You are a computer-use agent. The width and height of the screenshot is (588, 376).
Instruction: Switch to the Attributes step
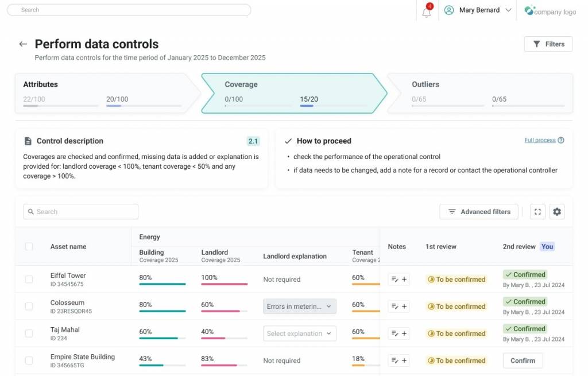tap(103, 92)
